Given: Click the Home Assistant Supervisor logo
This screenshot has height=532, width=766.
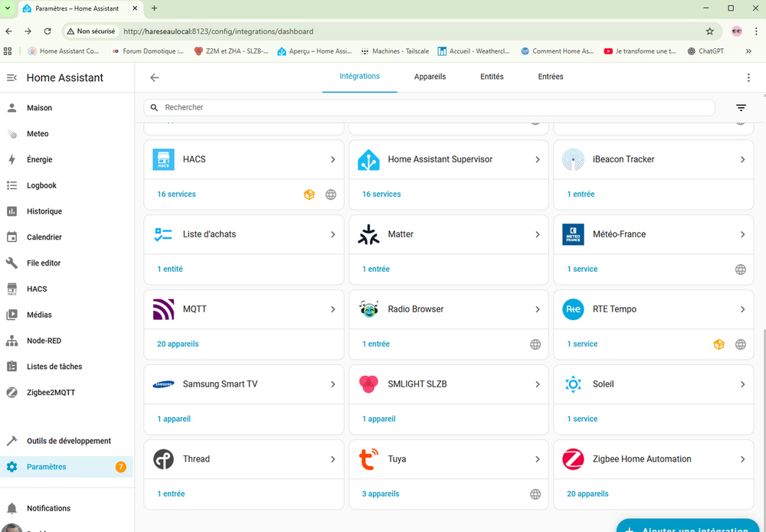Looking at the screenshot, I should 368,159.
